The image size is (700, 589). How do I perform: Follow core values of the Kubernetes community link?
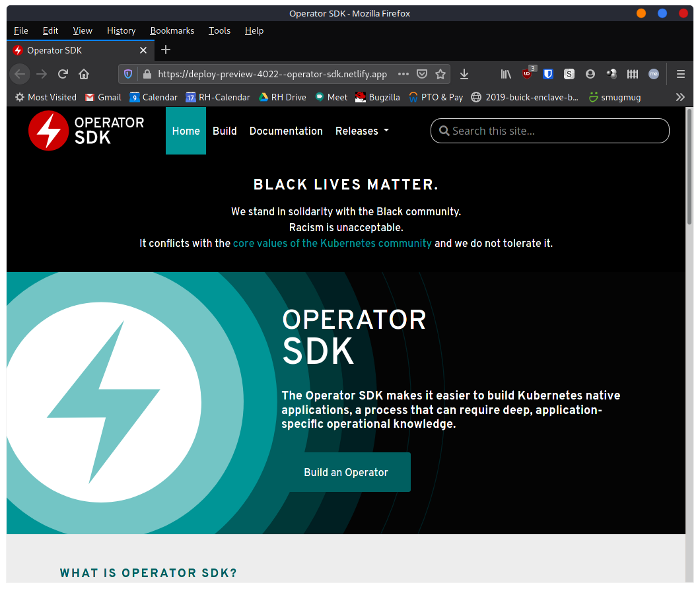click(332, 244)
